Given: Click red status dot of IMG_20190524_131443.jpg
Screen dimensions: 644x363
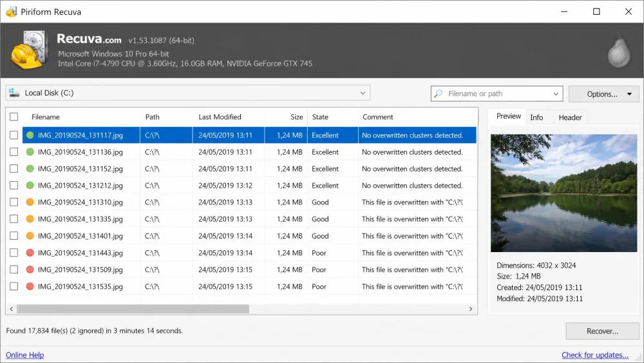Looking at the screenshot, I should click(30, 253).
